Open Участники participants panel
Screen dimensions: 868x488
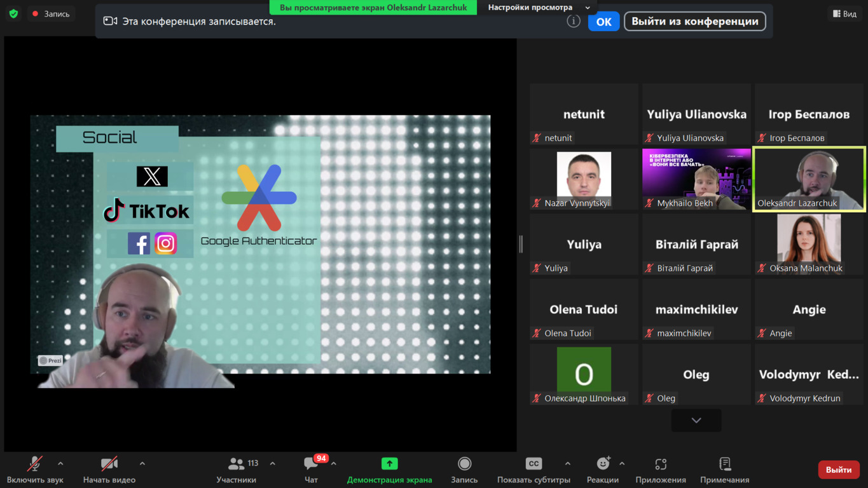pos(236,470)
